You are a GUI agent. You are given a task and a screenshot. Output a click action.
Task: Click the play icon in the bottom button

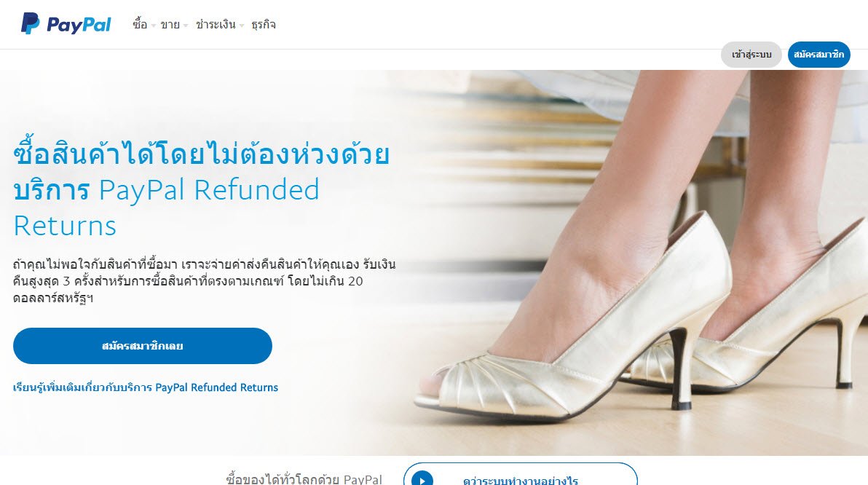coord(422,479)
